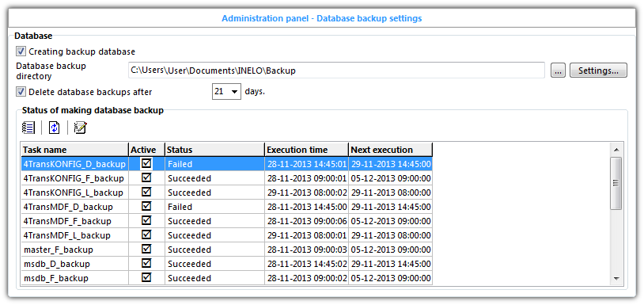Click the scrollbar down arrow in task list
Viewport: 644px width, 305px height.
tap(616, 278)
